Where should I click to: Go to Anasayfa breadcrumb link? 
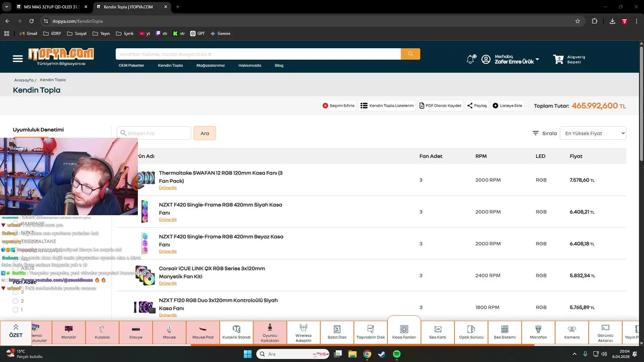[x=24, y=80]
